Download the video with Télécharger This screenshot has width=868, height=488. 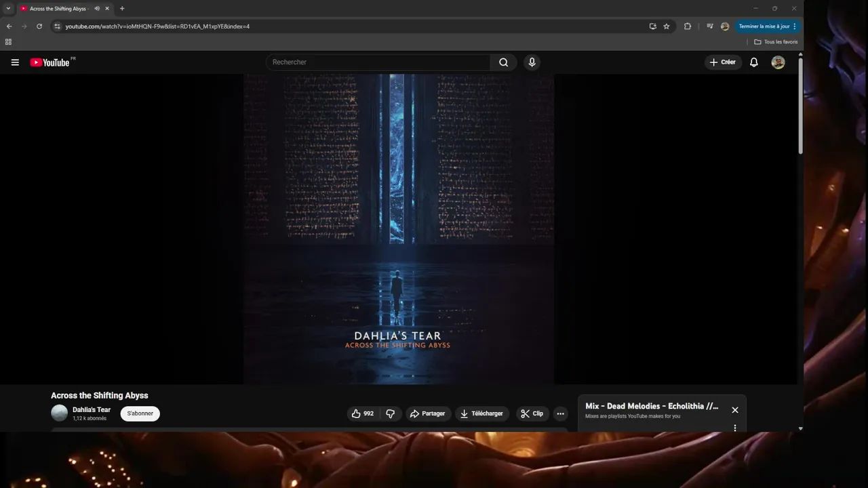click(481, 413)
